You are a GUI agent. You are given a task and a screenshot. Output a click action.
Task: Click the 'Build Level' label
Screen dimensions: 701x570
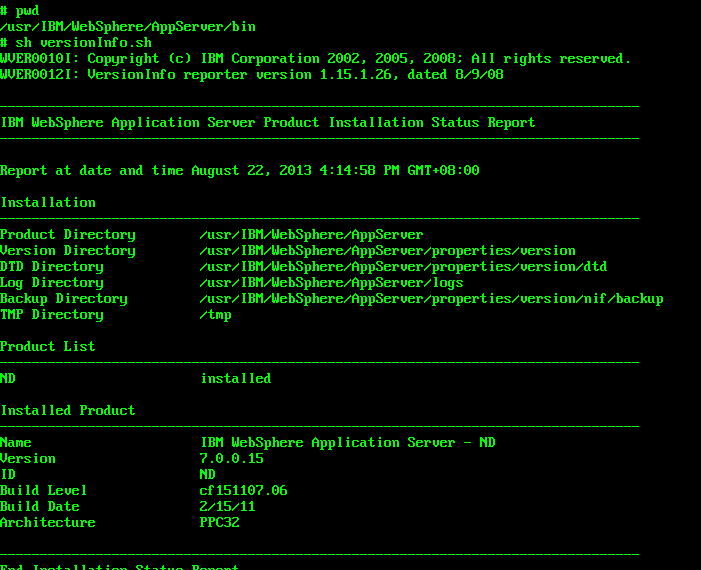point(43,491)
